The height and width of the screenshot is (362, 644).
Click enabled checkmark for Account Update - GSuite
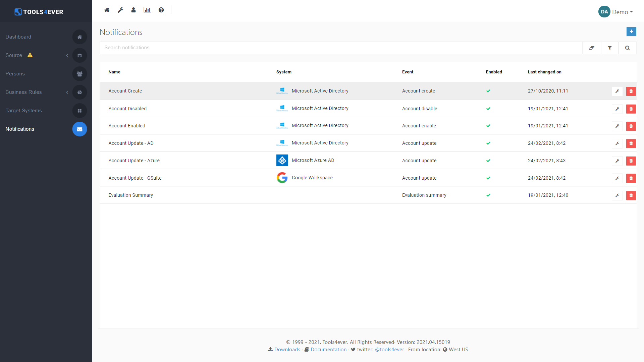tap(488, 178)
